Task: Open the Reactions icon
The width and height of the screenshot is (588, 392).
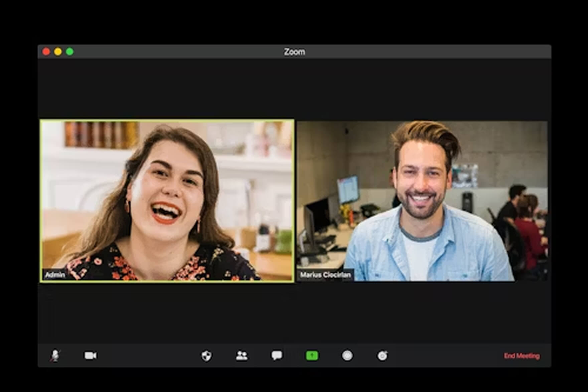Action: coord(382,356)
